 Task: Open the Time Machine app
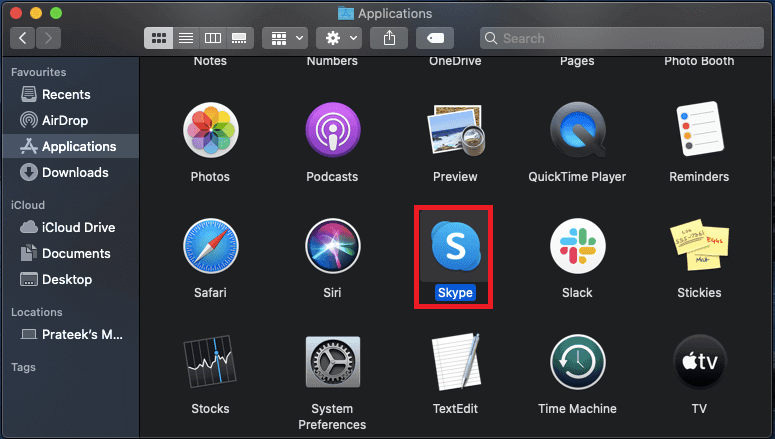coord(577,363)
